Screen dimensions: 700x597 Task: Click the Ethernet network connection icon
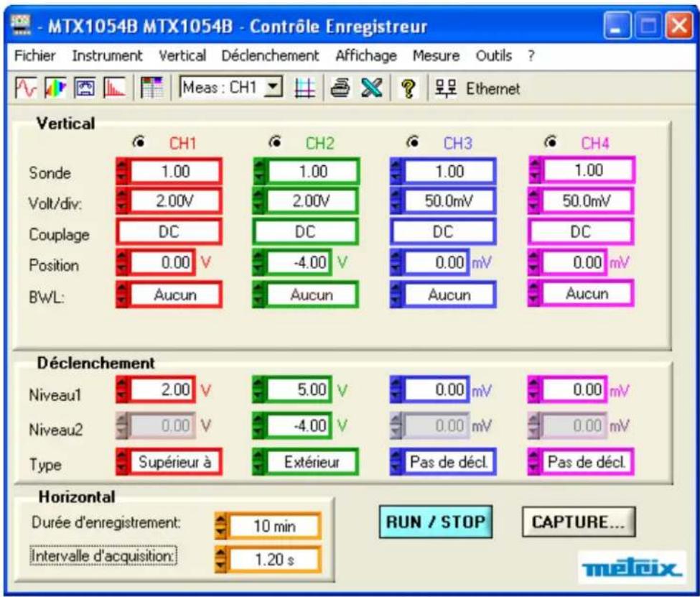click(446, 88)
